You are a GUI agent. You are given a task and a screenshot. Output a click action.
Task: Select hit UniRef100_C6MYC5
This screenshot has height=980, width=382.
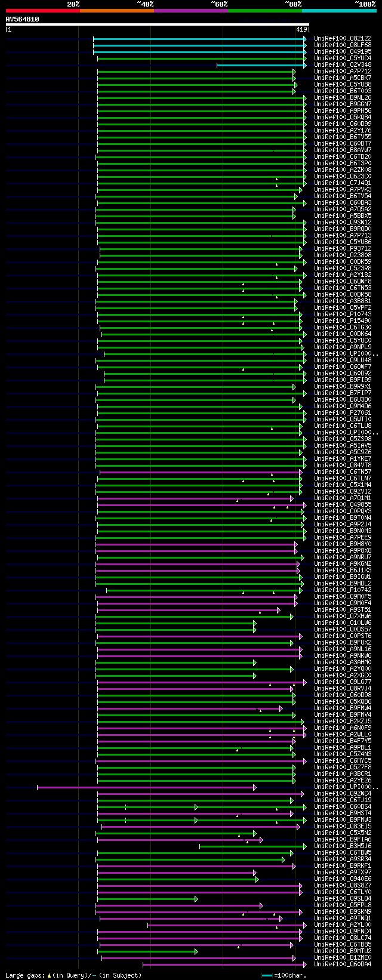click(343, 761)
